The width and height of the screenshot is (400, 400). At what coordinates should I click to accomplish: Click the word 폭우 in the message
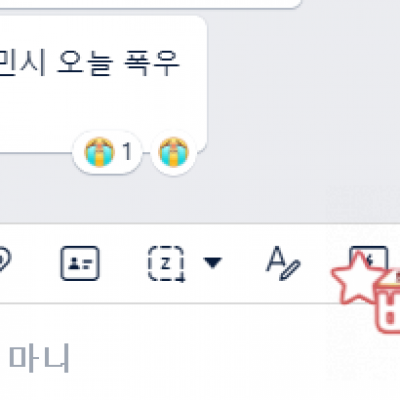point(152,63)
